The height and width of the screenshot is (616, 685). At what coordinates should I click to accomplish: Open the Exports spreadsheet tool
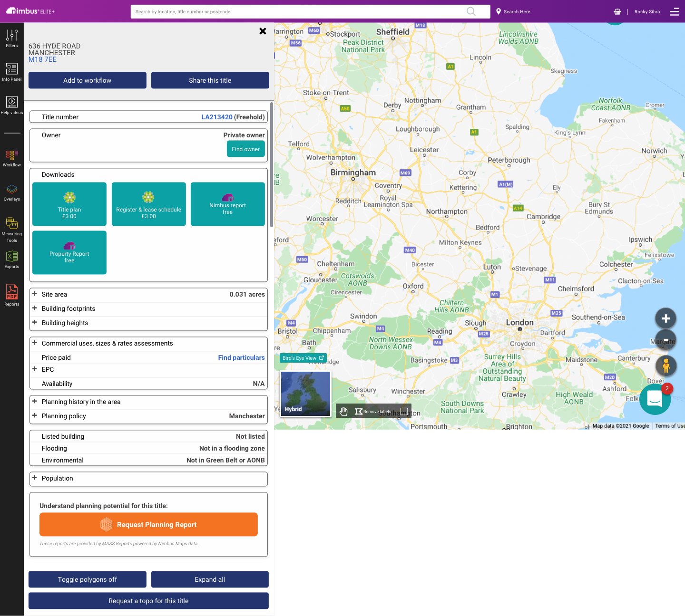point(12,260)
